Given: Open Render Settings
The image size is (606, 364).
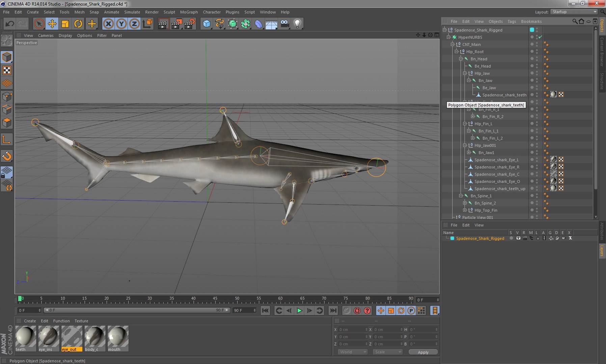Looking at the screenshot, I should click(x=190, y=24).
